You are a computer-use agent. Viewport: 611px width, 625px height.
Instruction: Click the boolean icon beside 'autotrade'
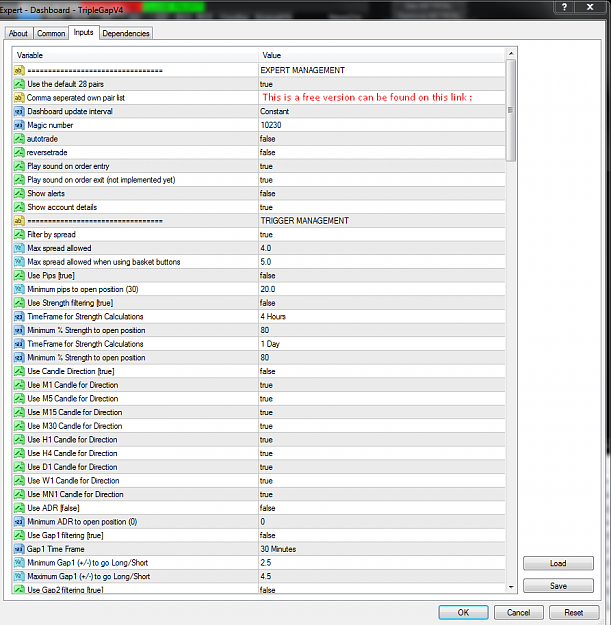(x=19, y=139)
